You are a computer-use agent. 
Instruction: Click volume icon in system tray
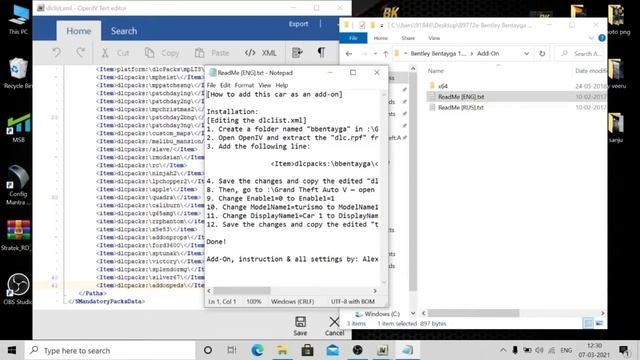(539, 350)
